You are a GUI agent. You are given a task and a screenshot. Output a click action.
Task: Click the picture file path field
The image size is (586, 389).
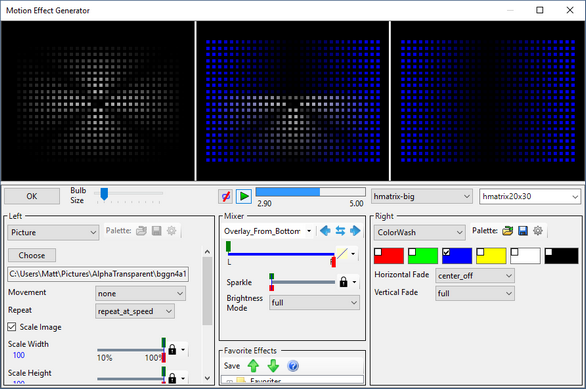coord(98,274)
